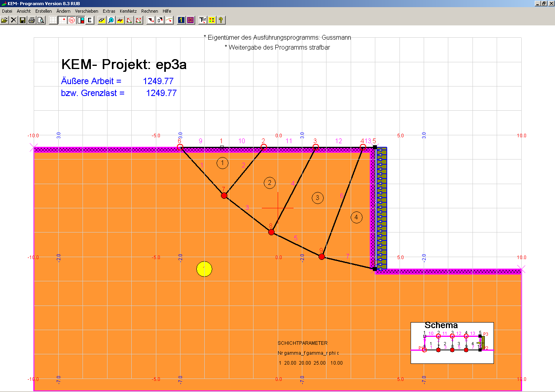Image resolution: width=555 pixels, height=392 pixels.
Task: Click the 'bzw. Grenzlast =' label
Action: click(x=93, y=93)
